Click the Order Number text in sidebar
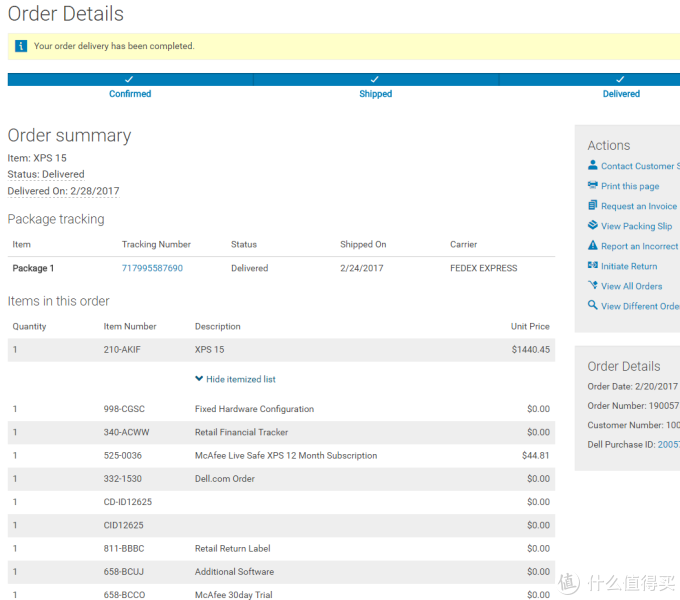680x600 pixels. [633, 406]
